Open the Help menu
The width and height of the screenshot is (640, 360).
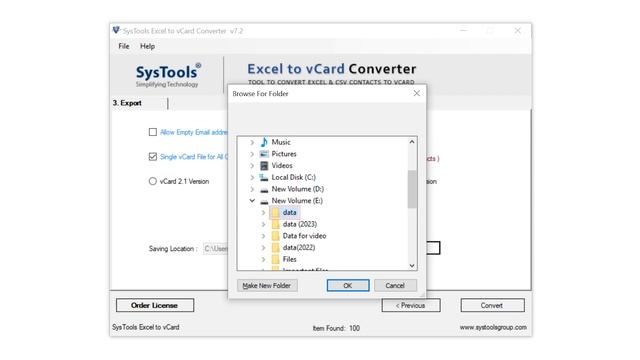click(x=147, y=46)
